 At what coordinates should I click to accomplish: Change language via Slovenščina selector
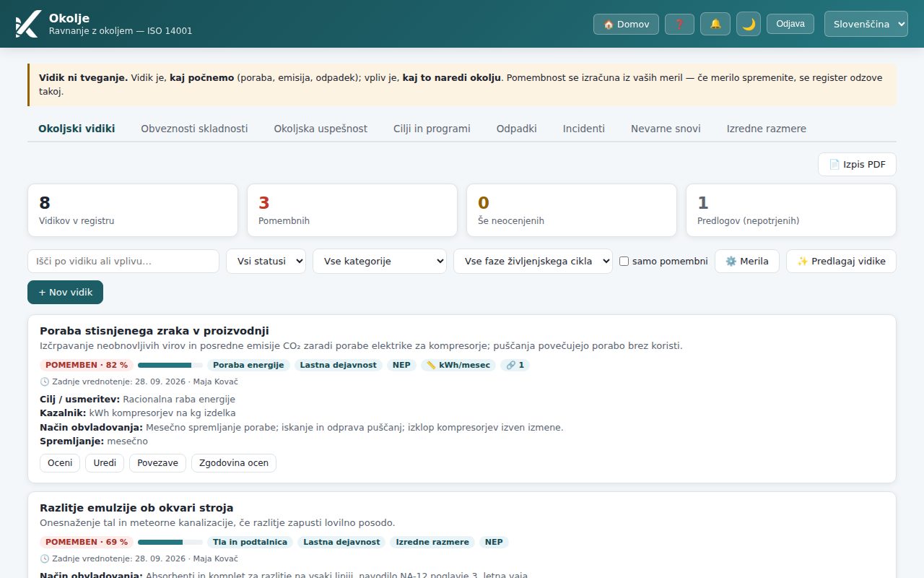pyautogui.click(x=866, y=24)
